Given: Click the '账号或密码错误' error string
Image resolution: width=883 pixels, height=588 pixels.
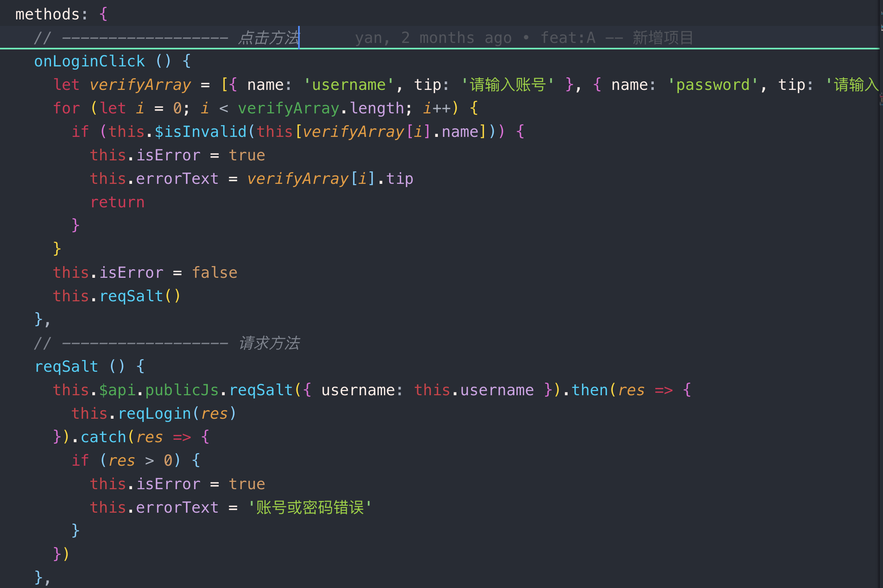Looking at the screenshot, I should tap(309, 508).
